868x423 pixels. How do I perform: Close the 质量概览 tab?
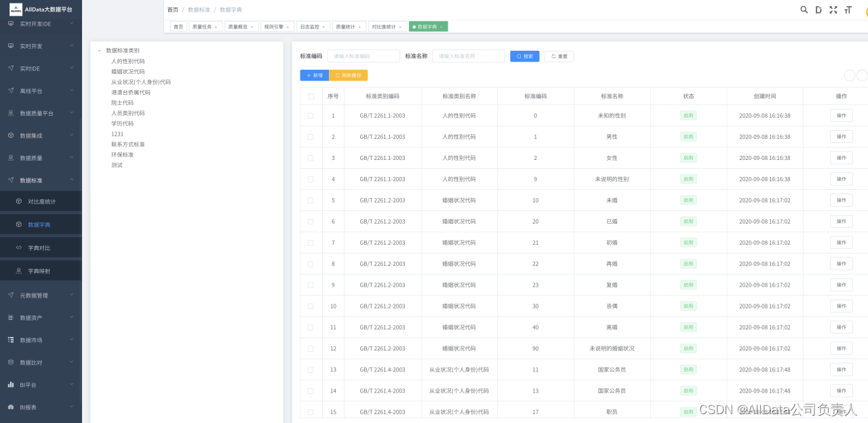pyautogui.click(x=252, y=27)
